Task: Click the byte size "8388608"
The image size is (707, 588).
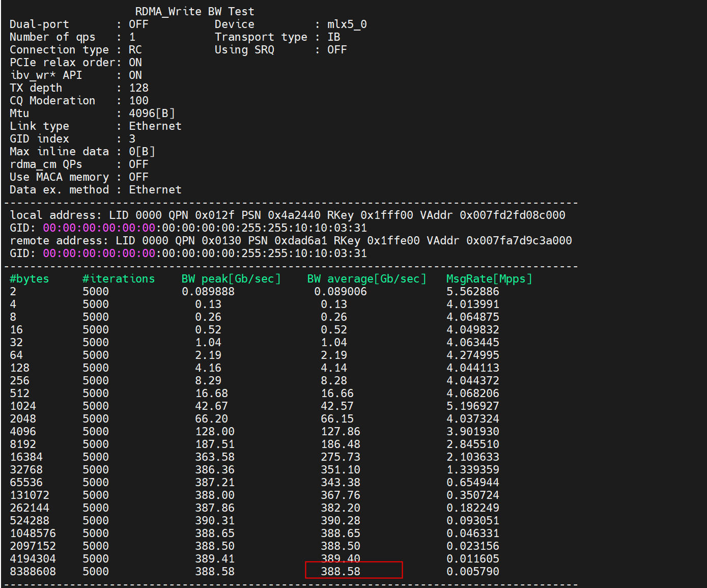Action: (x=33, y=571)
